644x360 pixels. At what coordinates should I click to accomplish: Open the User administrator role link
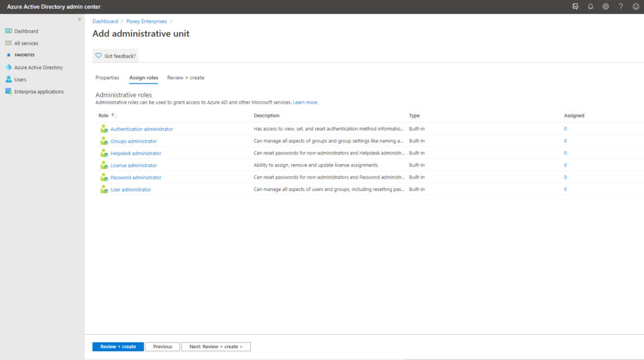tap(131, 190)
